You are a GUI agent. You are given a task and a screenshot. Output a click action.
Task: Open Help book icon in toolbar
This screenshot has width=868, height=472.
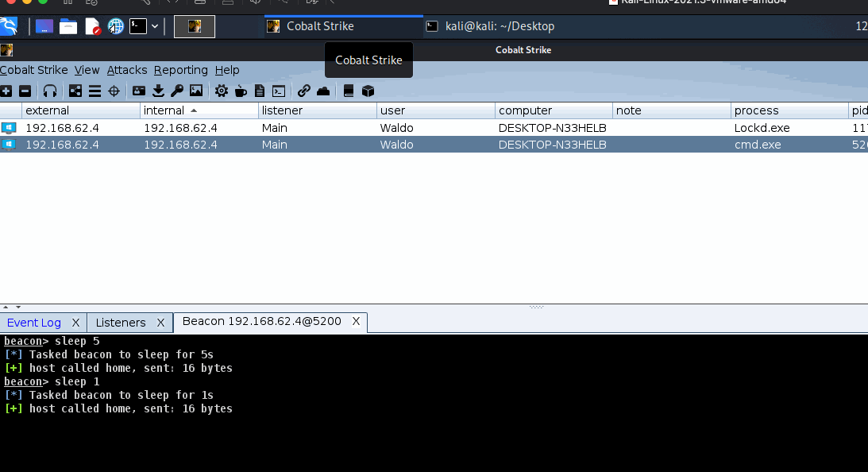coord(349,91)
